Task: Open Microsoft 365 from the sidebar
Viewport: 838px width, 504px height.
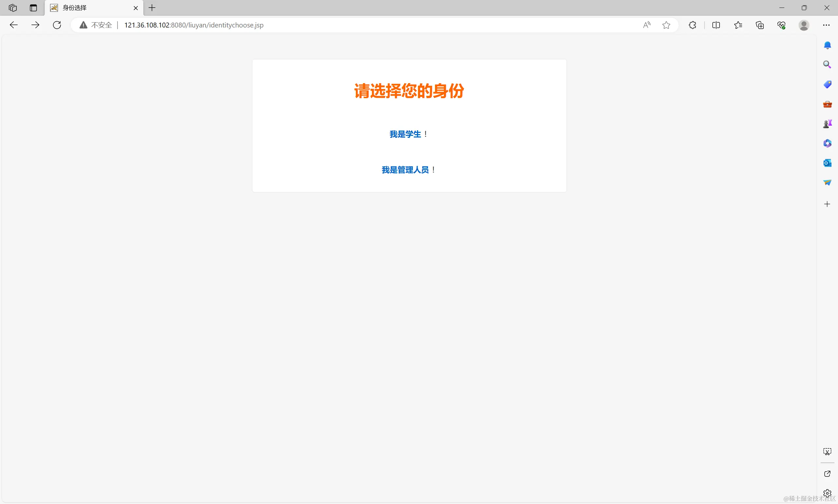Action: tap(827, 143)
